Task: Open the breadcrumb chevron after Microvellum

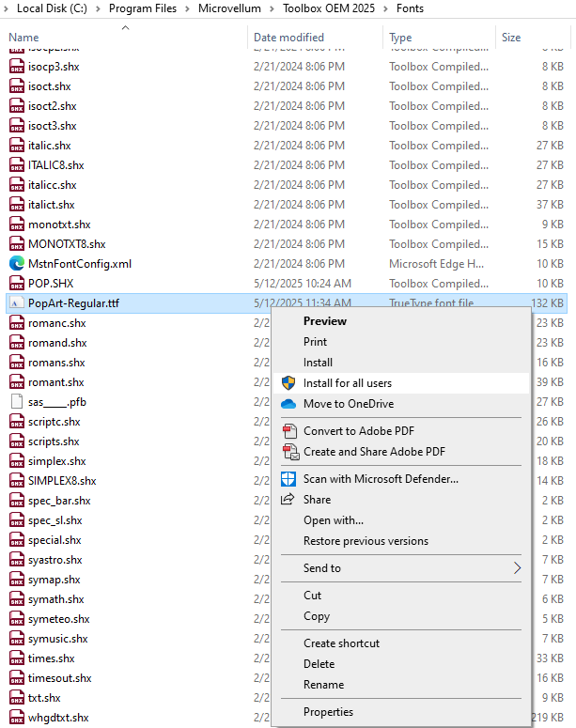Action: pos(273,8)
